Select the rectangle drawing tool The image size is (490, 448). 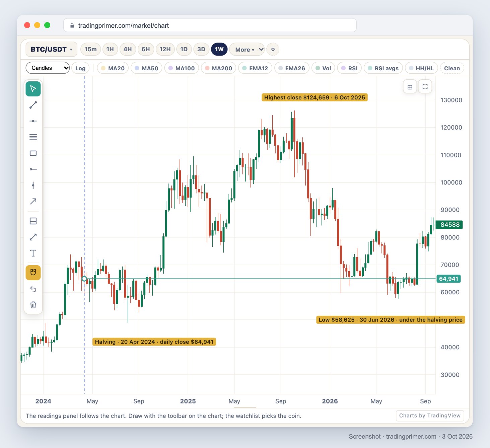[33, 153]
